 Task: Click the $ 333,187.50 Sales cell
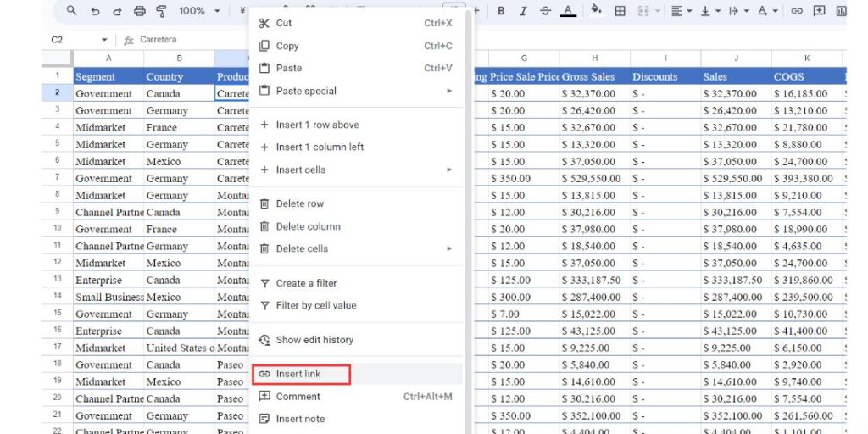point(737,280)
